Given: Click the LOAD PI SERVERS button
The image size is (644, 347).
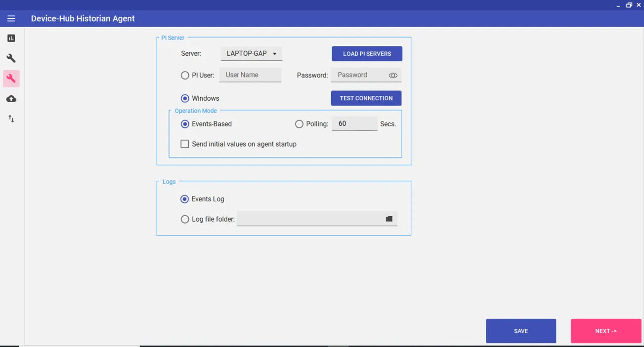Looking at the screenshot, I should 367,54.
